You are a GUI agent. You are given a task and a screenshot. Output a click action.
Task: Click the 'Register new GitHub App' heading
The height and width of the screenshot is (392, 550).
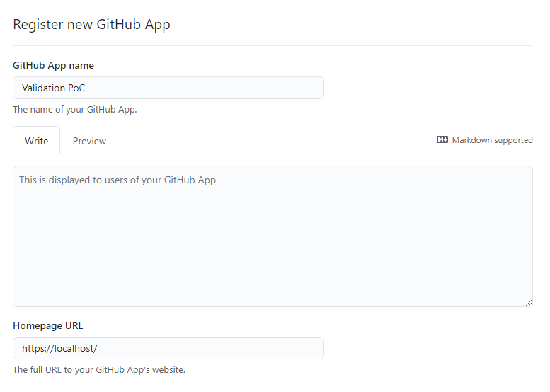click(91, 25)
